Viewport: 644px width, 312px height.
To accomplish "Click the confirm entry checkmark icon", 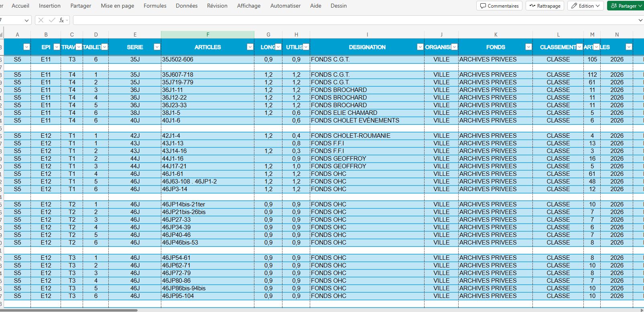I will [51, 20].
